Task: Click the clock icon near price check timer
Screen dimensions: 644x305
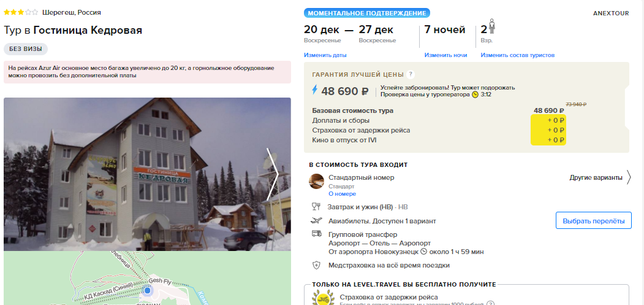Action: pyautogui.click(x=475, y=95)
